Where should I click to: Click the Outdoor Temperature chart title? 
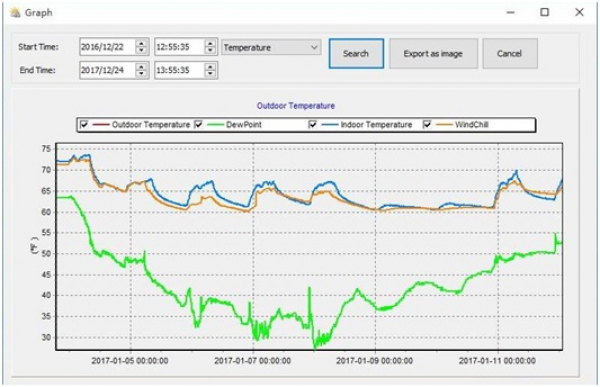point(296,106)
